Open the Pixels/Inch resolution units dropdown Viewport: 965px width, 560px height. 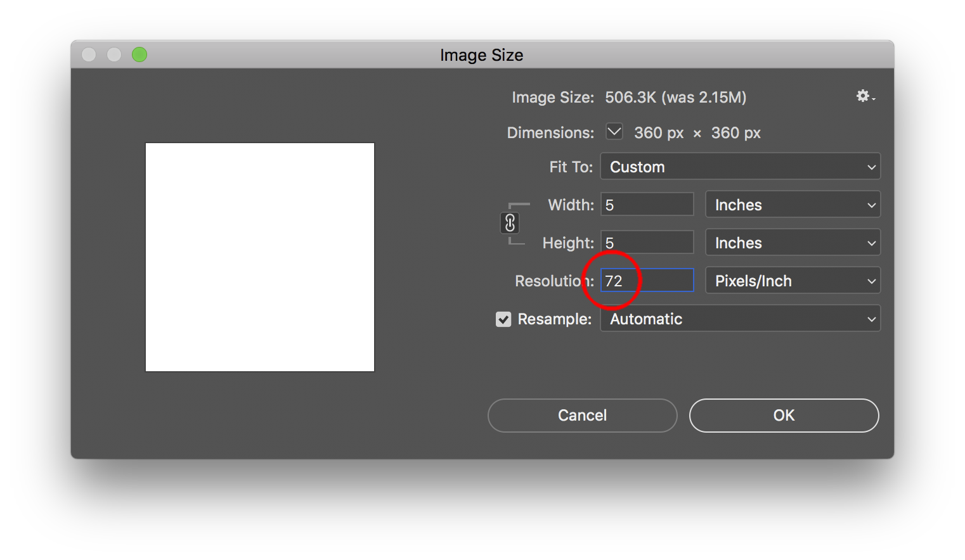pyautogui.click(x=793, y=281)
